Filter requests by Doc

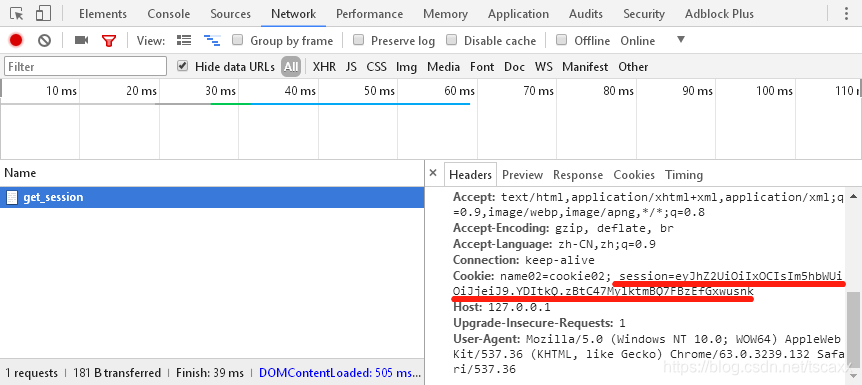click(x=515, y=67)
